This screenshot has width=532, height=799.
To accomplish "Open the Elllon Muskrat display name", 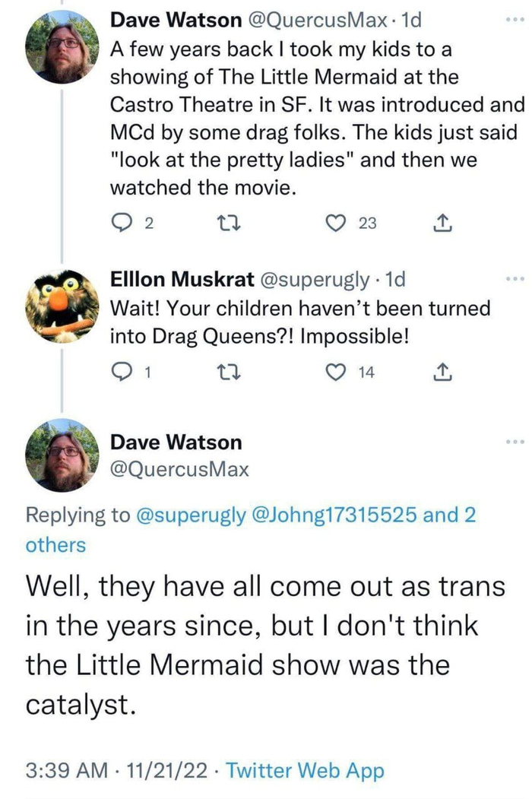I will [182, 280].
